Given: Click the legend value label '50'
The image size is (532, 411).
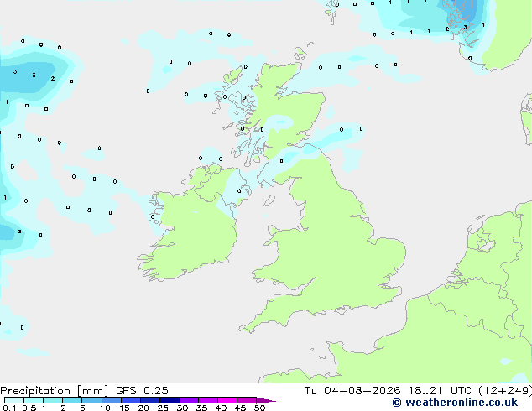Looking at the screenshot, I should [259, 408].
